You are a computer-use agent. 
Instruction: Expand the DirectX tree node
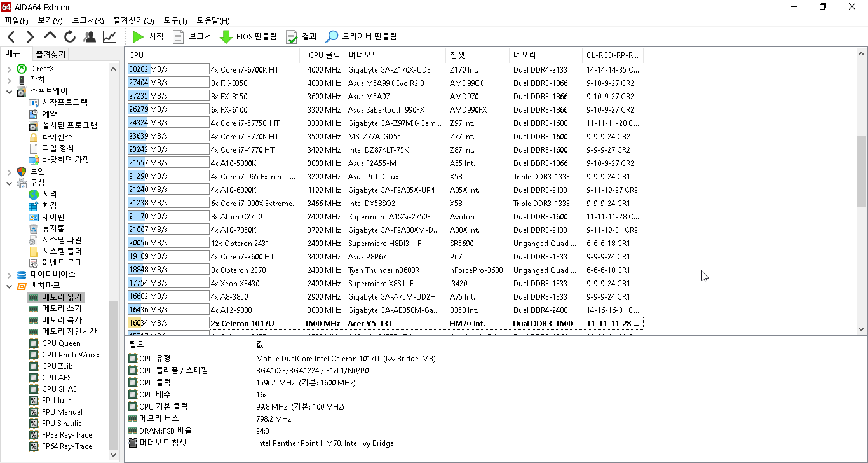coord(8,69)
